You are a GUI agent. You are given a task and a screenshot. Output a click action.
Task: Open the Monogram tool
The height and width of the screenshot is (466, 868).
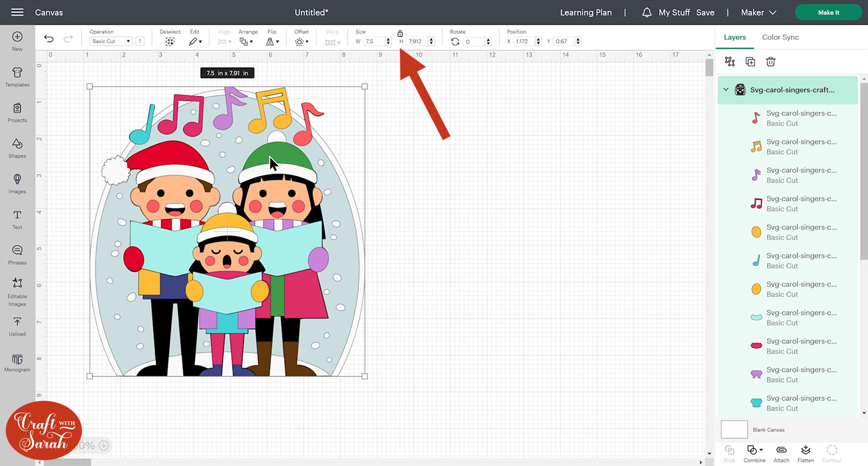click(x=17, y=362)
